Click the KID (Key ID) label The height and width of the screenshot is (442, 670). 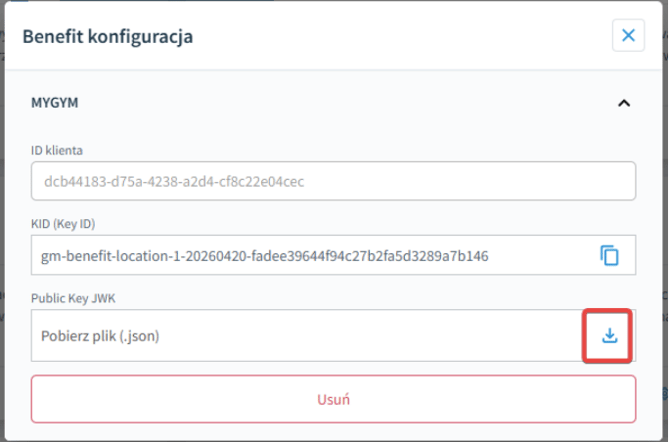click(x=63, y=224)
